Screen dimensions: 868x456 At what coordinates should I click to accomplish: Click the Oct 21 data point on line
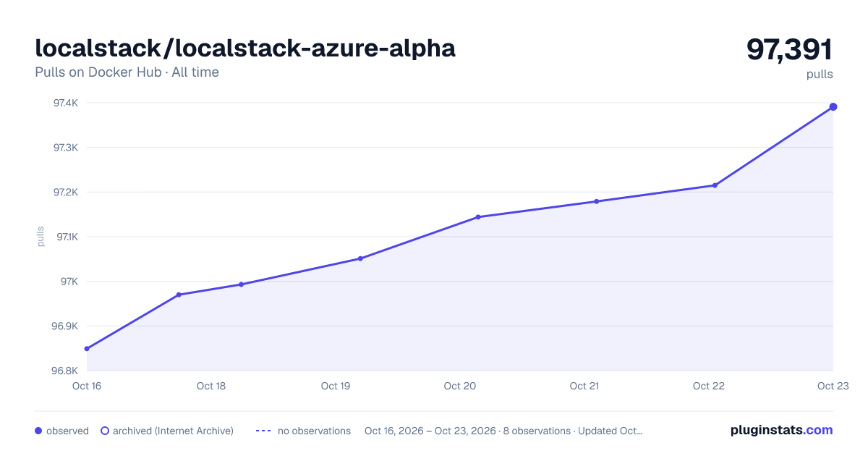click(597, 201)
